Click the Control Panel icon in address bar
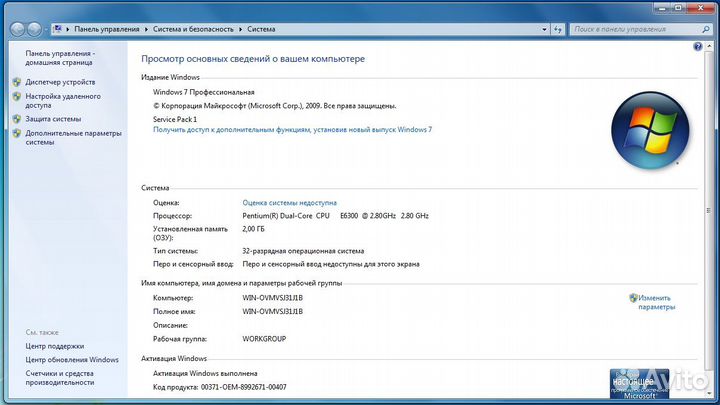 pos(58,29)
